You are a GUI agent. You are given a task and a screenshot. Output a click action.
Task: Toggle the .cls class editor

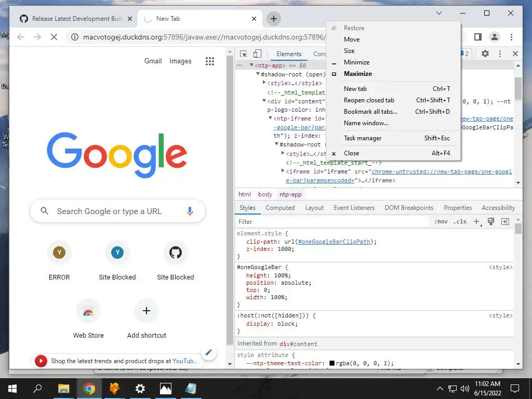coord(460,221)
